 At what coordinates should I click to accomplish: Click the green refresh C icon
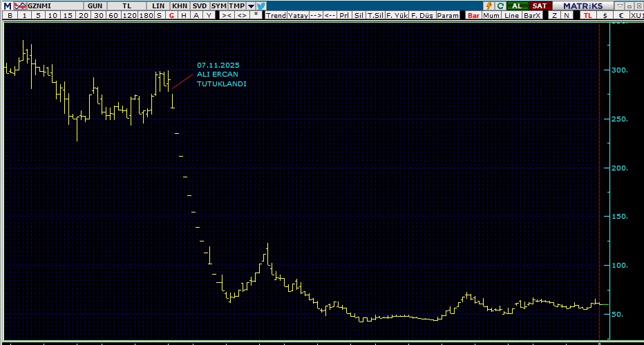click(x=500, y=6)
